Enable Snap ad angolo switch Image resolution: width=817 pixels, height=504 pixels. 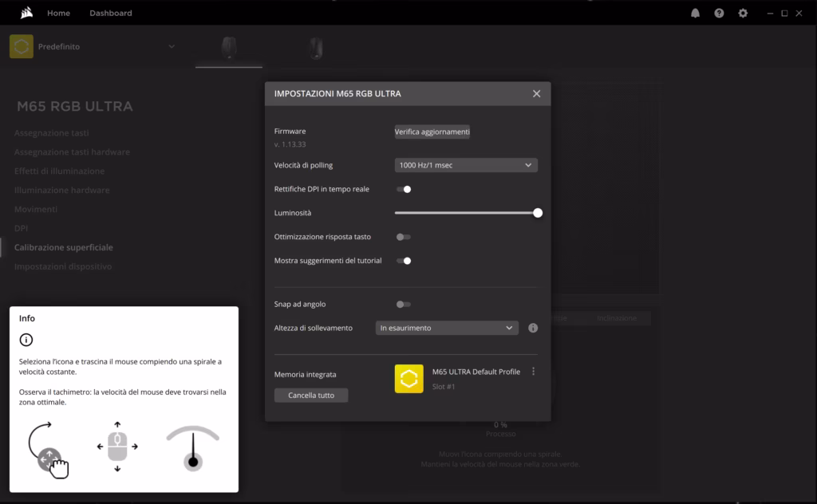(x=404, y=305)
